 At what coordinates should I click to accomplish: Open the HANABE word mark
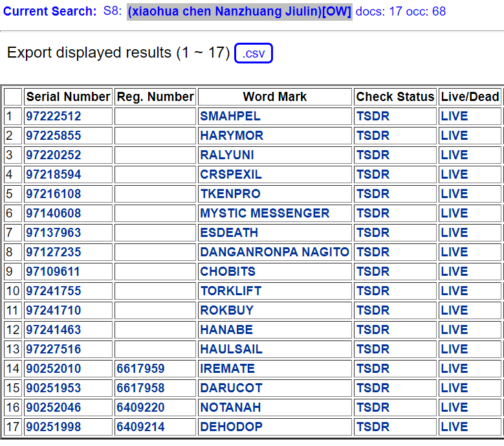pos(226,329)
